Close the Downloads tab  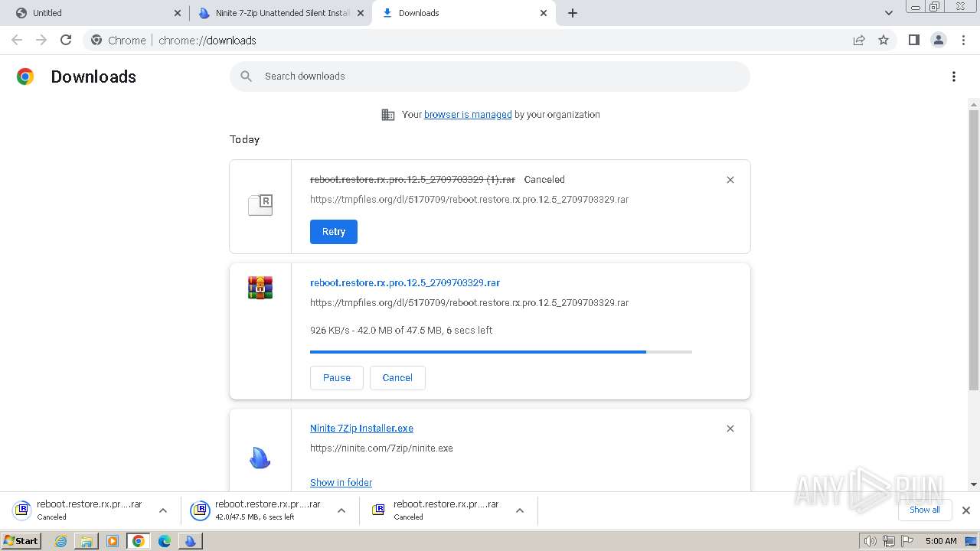(544, 13)
